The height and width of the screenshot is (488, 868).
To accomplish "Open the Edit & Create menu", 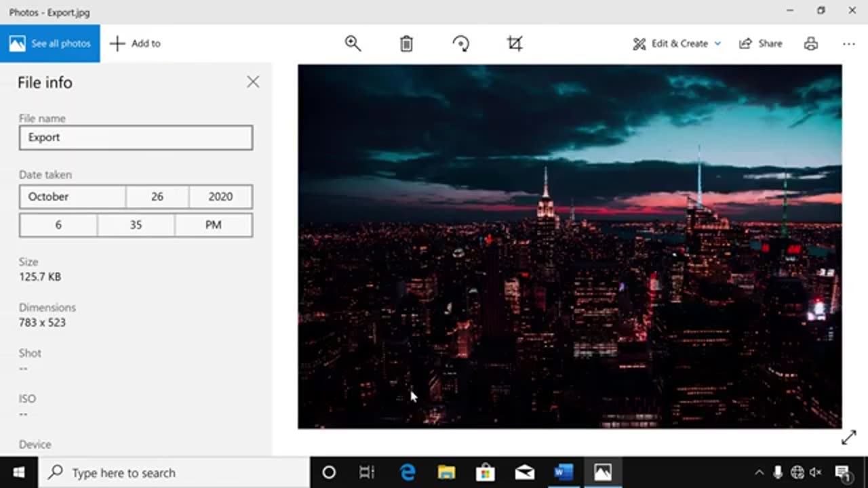I will pyautogui.click(x=677, y=43).
